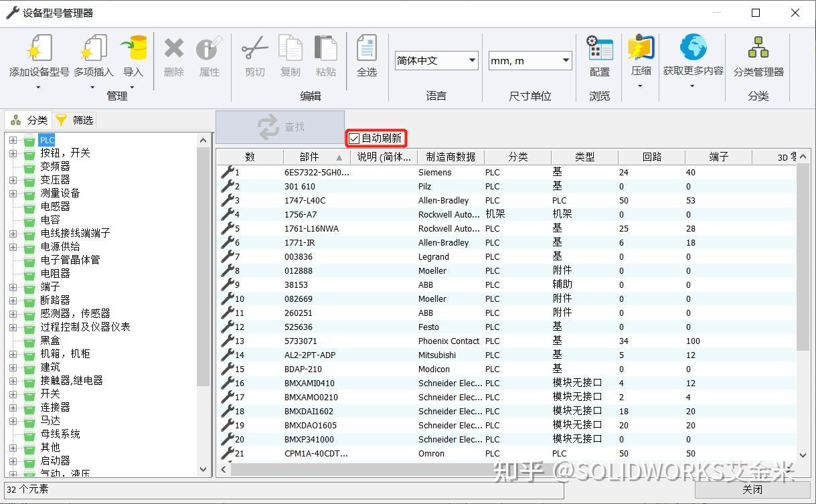Viewport: 816px width, 504px height.
Task: Click the 关闭 button
Action: (x=752, y=490)
